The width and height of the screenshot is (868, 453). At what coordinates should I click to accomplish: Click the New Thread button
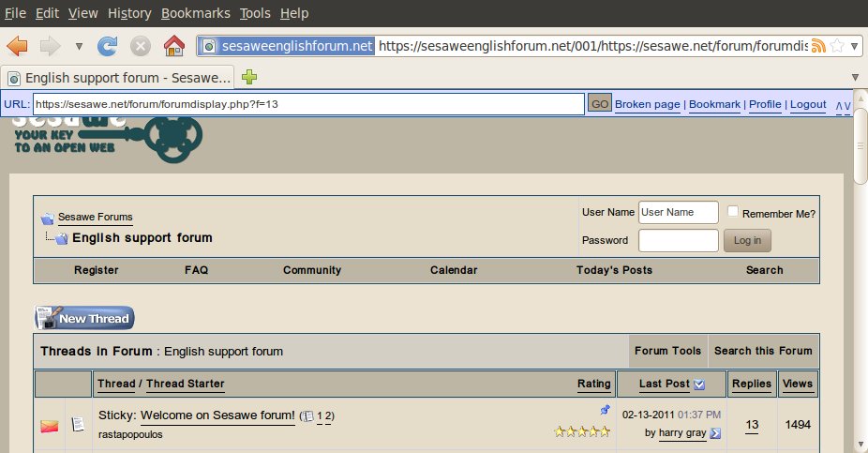[84, 318]
